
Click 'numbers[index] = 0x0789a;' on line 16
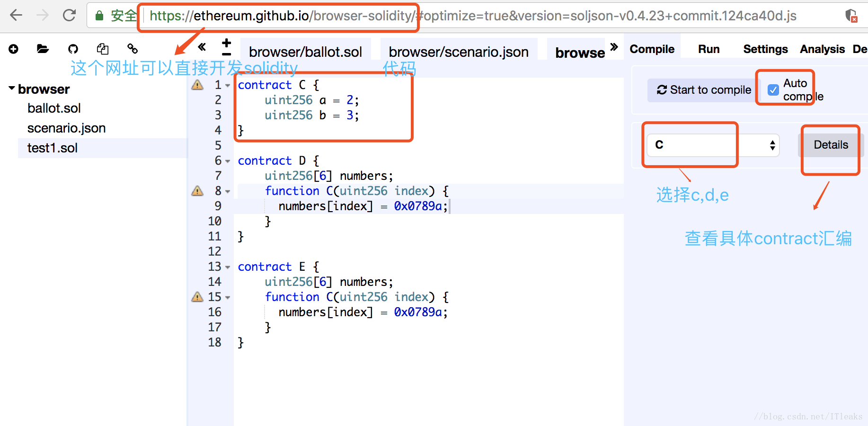pos(363,312)
